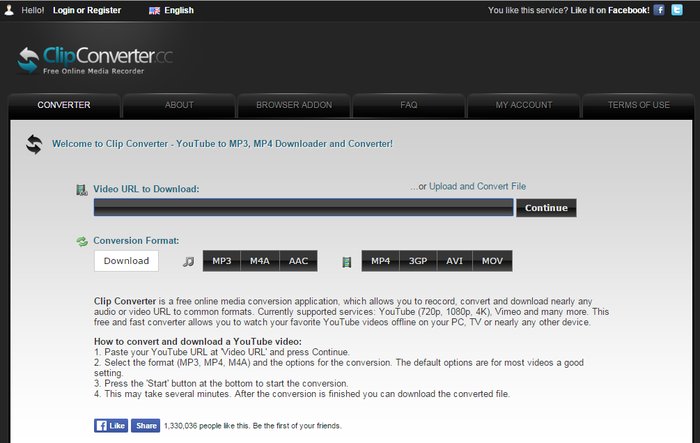Click the music note audio icon
Image resolution: width=700 pixels, height=443 pixels.
[x=188, y=262]
